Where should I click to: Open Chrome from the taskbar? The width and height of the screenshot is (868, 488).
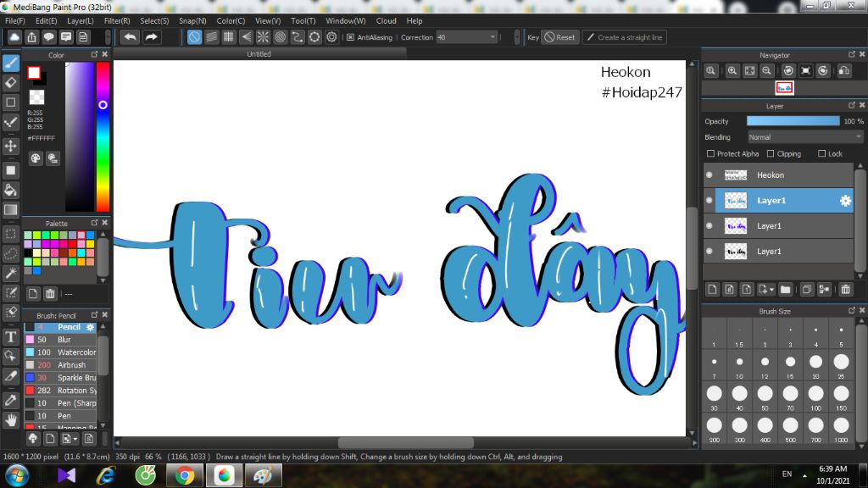pyautogui.click(x=185, y=476)
